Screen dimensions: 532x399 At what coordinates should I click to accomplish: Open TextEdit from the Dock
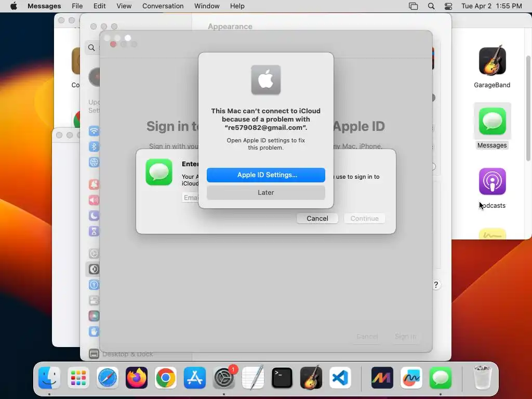click(253, 378)
